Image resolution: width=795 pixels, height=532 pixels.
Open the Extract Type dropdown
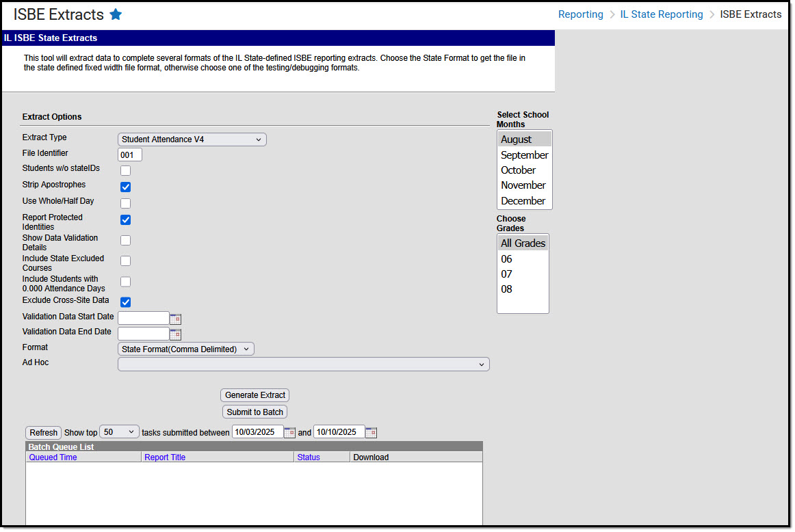(x=192, y=139)
